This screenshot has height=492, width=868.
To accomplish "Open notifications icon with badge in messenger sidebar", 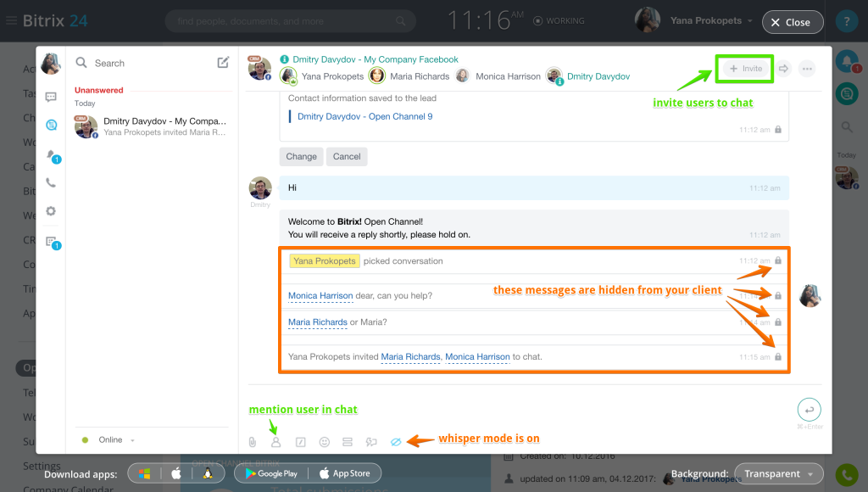I will pyautogui.click(x=52, y=156).
